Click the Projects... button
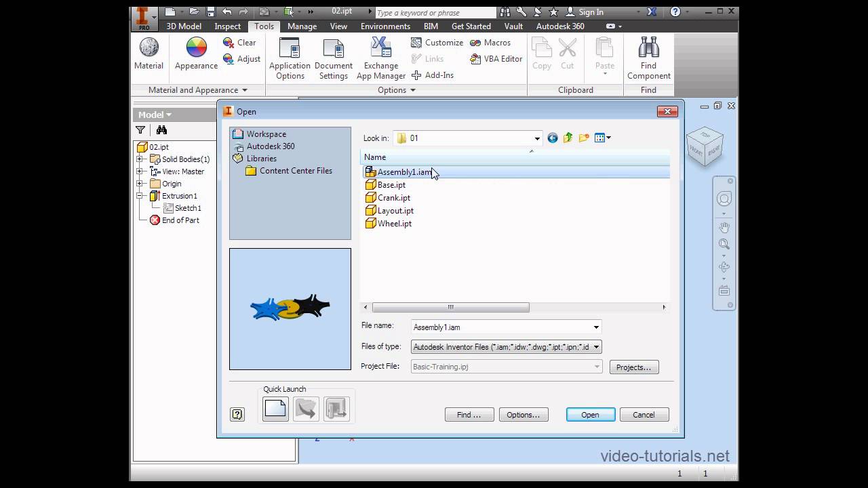This screenshot has width=868, height=488. (x=633, y=367)
